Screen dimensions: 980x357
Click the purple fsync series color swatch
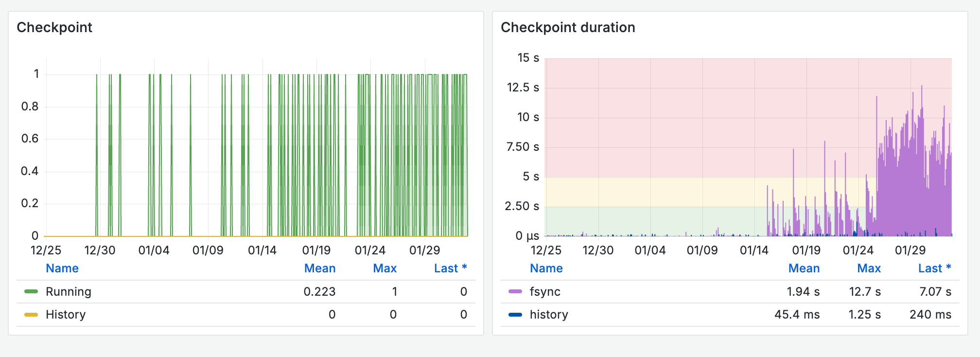515,291
